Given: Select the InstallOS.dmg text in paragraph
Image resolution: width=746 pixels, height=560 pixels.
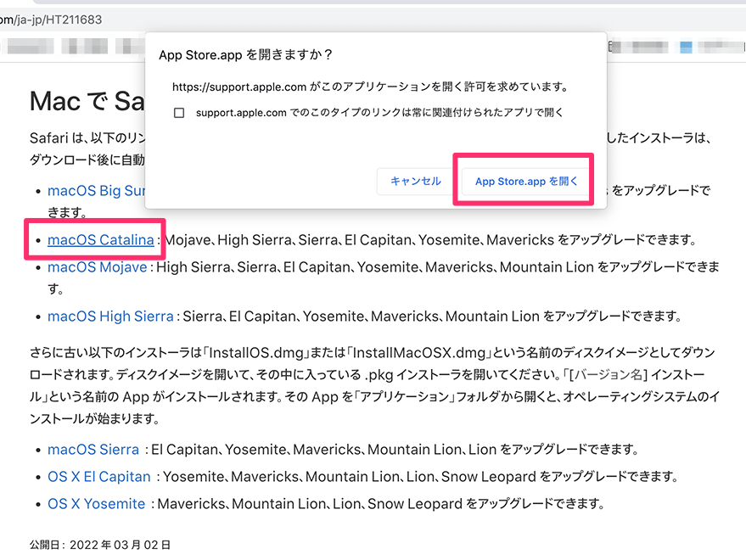Looking at the screenshot, I should pos(256,353).
